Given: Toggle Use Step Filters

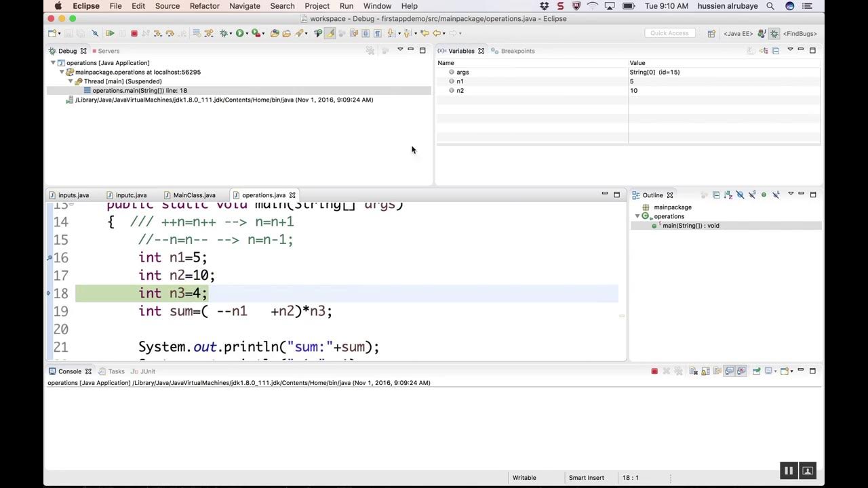Looking at the screenshot, I should [x=208, y=33].
